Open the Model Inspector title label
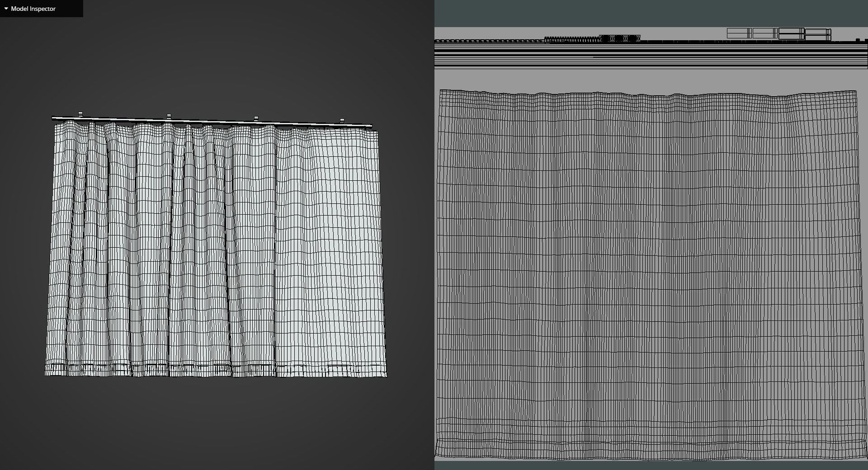This screenshot has height=470, width=868. (x=33, y=9)
